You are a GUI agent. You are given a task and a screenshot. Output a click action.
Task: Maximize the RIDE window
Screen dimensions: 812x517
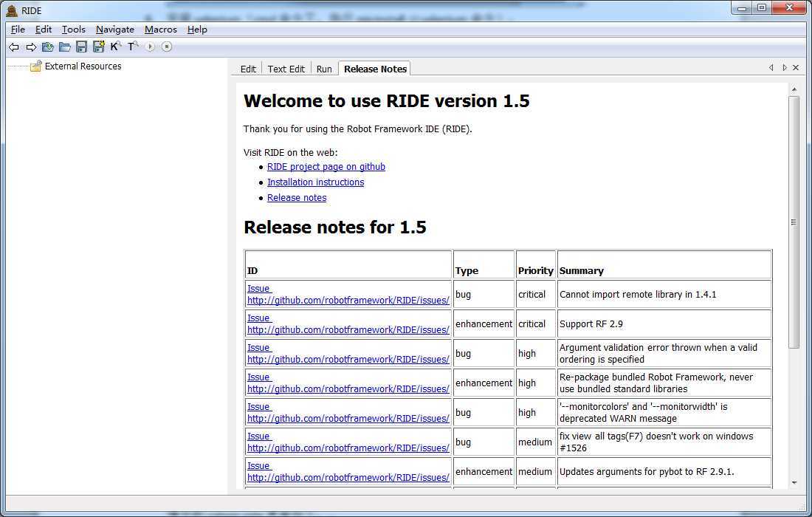click(762, 8)
